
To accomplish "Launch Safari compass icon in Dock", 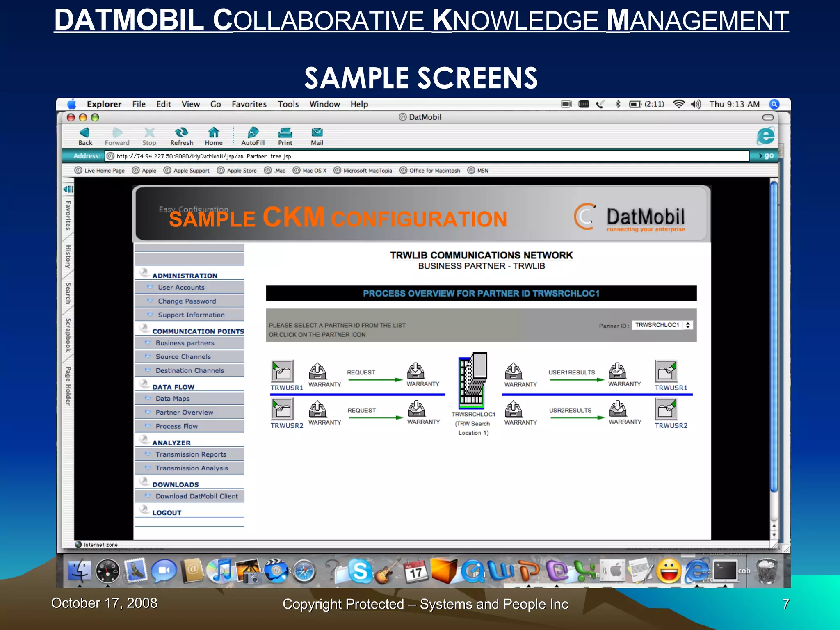I will 304,571.
